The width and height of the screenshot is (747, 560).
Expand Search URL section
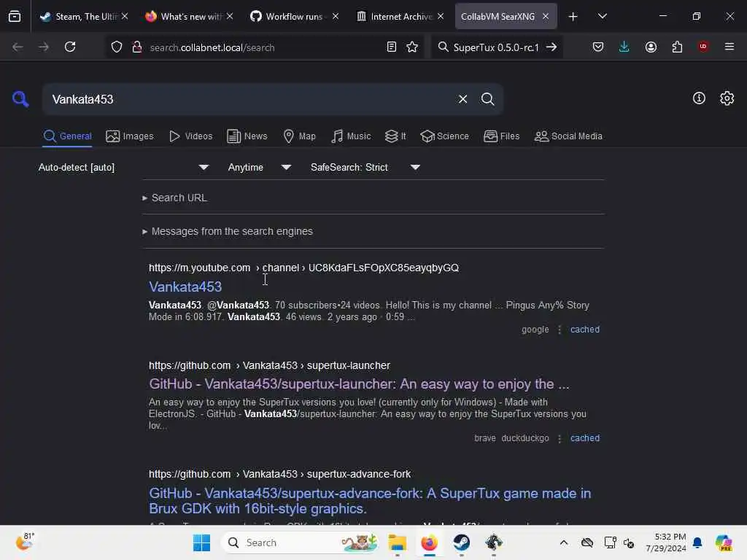[x=174, y=198]
